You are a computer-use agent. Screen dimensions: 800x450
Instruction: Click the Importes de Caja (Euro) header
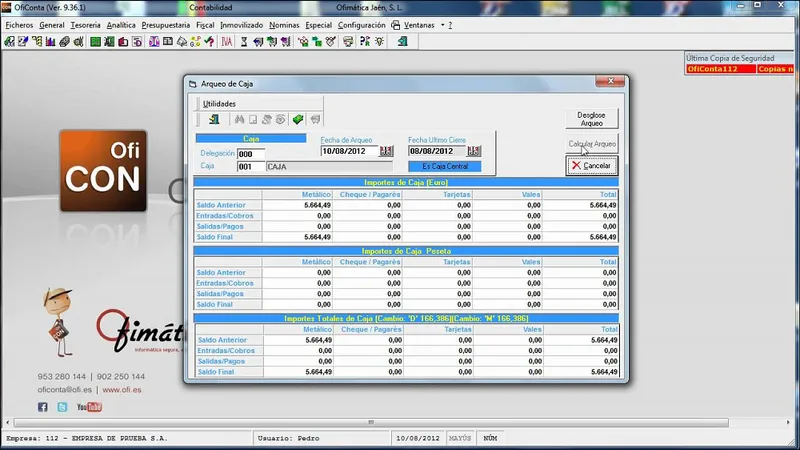pos(406,182)
